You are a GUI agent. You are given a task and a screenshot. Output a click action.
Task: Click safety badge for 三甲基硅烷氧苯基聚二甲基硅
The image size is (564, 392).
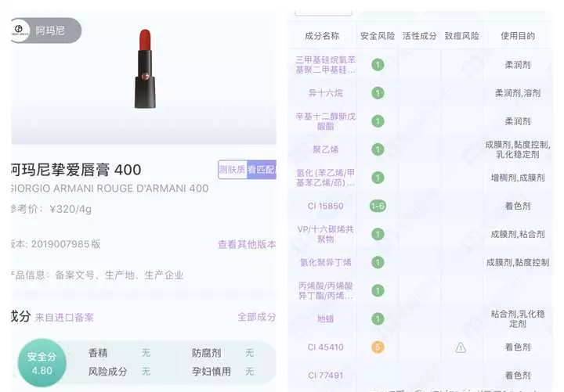(378, 65)
